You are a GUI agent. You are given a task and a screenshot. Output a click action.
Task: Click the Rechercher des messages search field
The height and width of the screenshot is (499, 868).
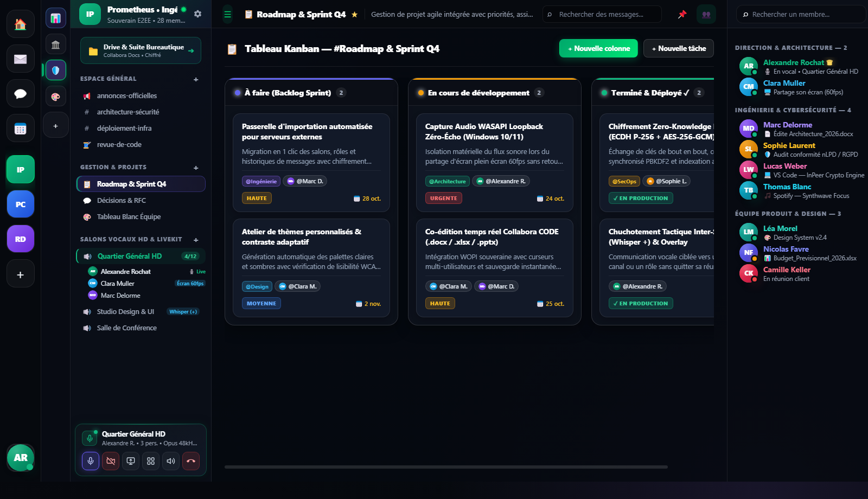coord(602,14)
